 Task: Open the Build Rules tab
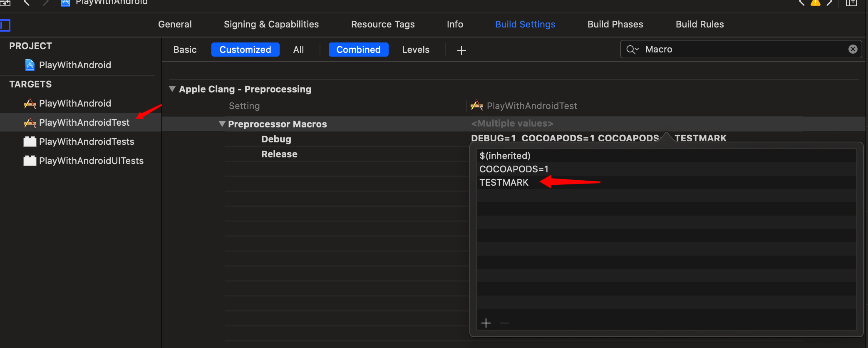coord(699,24)
